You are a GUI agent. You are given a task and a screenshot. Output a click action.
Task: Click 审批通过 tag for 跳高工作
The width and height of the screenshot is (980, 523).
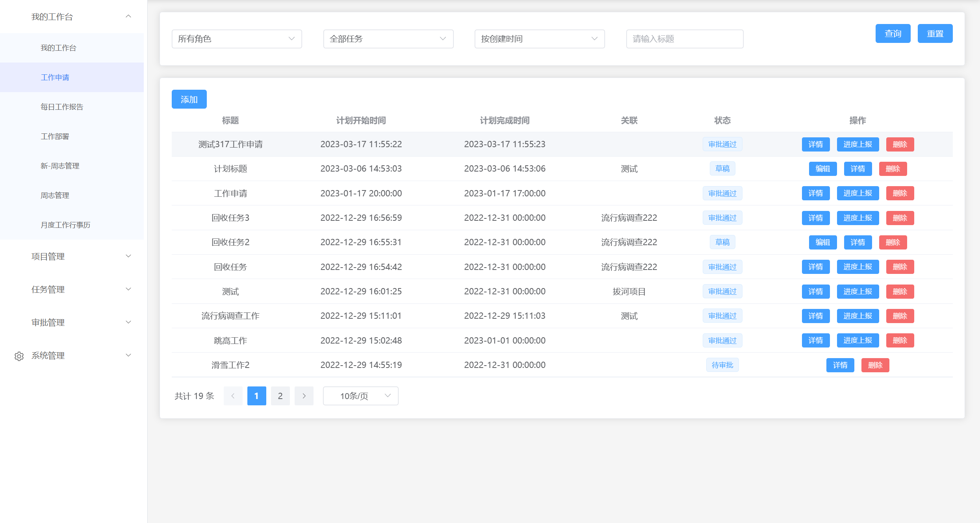click(722, 340)
